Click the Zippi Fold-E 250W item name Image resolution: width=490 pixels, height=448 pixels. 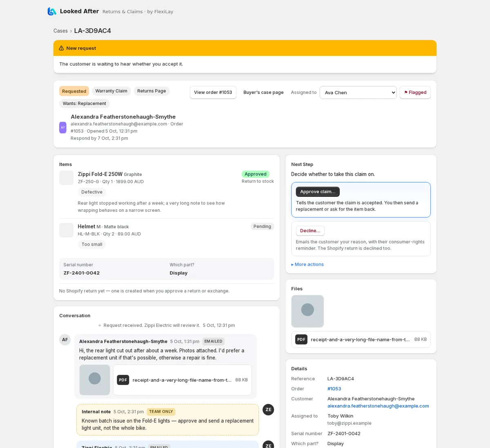100,174
